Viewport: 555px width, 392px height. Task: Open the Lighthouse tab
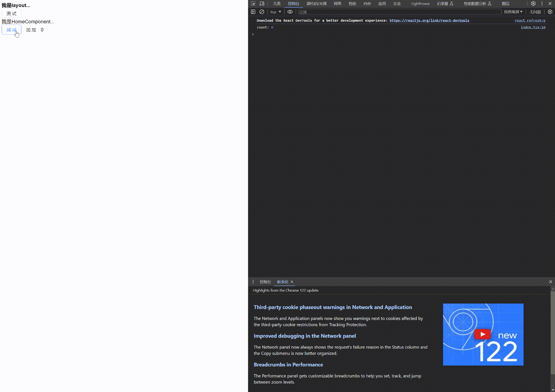pyautogui.click(x=420, y=4)
